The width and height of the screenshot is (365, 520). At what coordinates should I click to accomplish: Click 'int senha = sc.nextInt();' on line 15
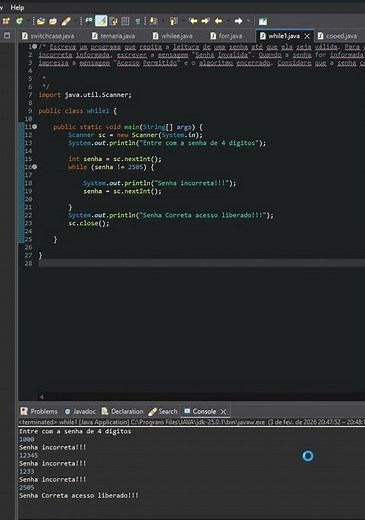pyautogui.click(x=115, y=159)
